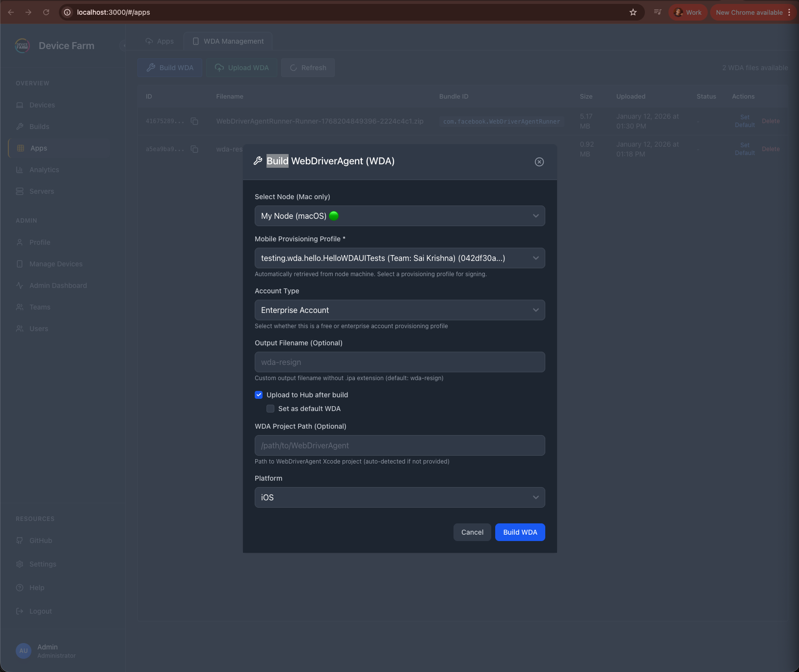Bookmark this page with the star
This screenshot has width=799, height=672.
click(x=633, y=12)
